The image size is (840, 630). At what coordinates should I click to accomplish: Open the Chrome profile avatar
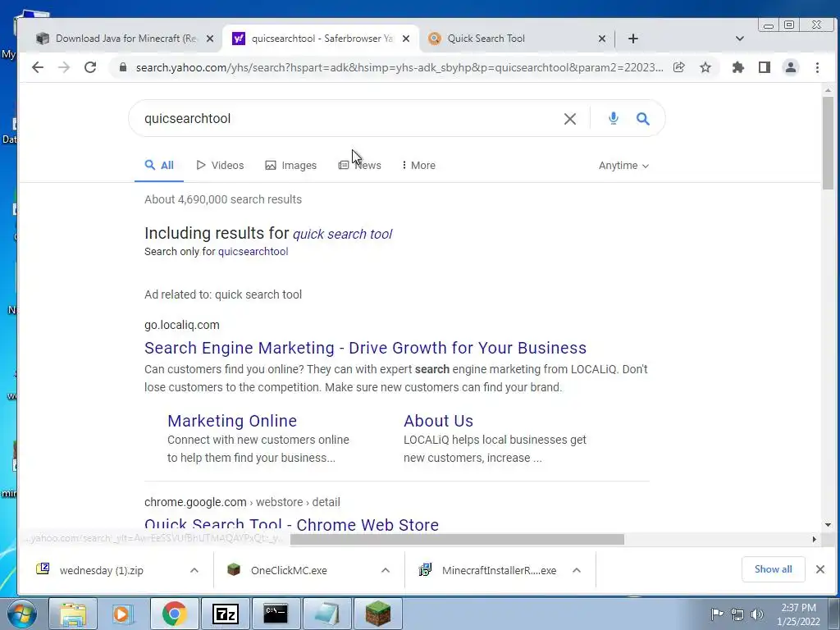pos(791,67)
